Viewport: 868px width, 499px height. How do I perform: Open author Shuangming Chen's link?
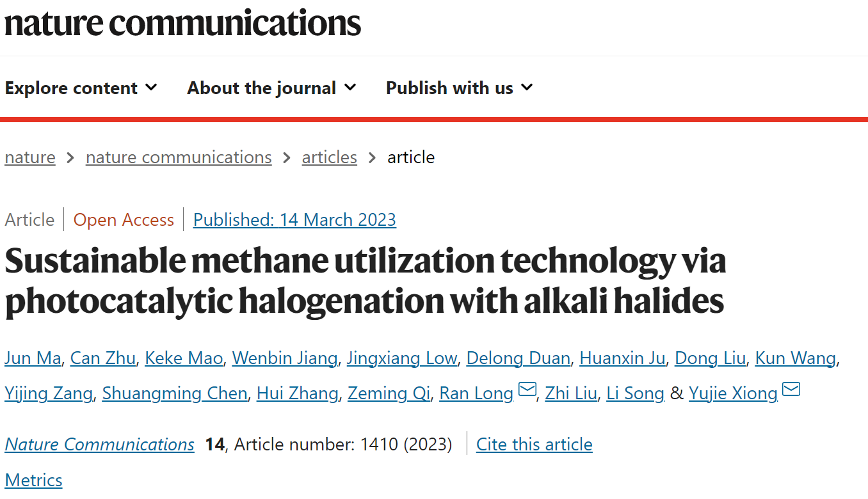pyautogui.click(x=175, y=393)
